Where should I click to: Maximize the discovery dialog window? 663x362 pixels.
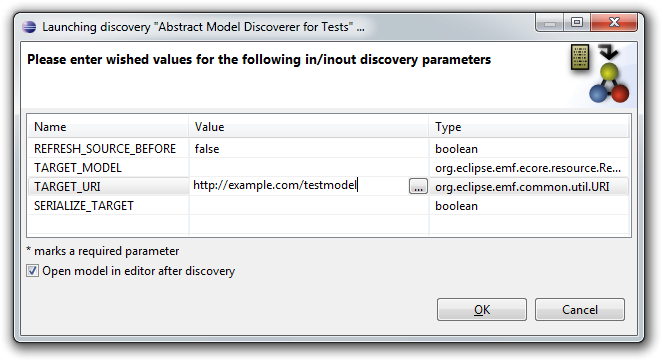click(x=577, y=22)
